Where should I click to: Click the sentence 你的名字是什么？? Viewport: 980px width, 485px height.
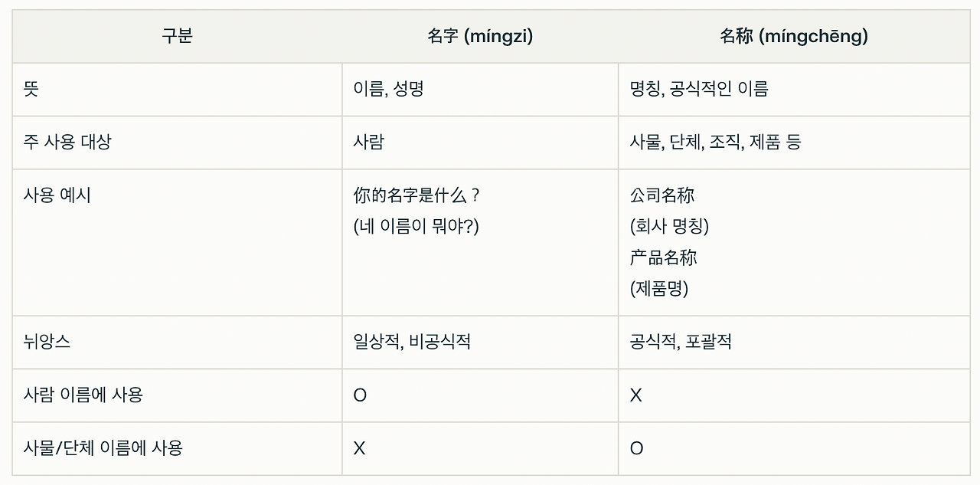coord(418,195)
